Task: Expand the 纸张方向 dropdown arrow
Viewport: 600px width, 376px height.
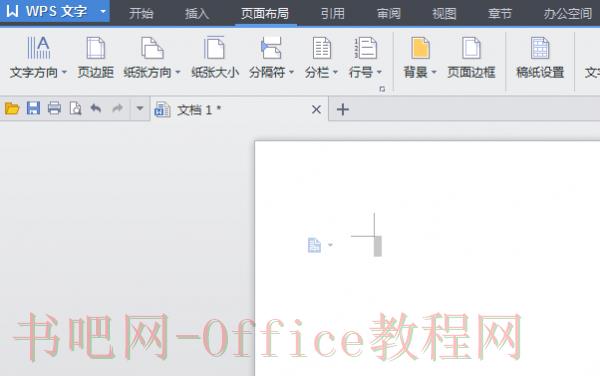Action: point(178,72)
